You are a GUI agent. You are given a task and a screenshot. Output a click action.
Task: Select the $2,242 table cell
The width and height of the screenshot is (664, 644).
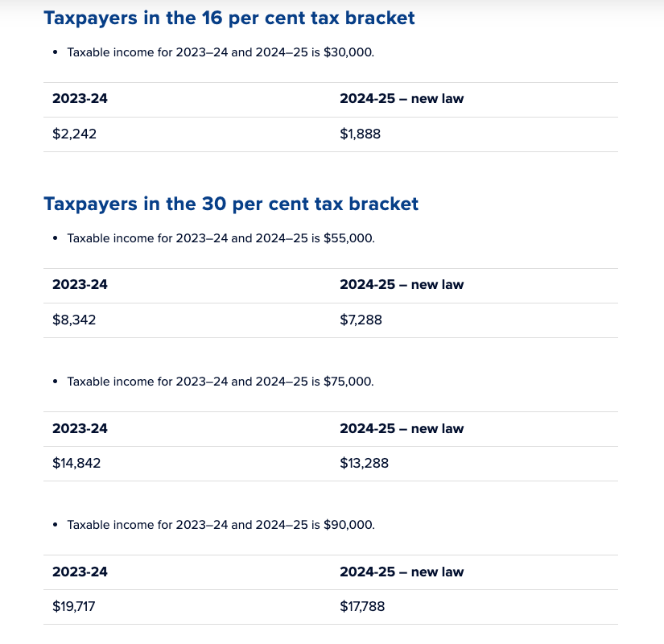[x=75, y=134]
